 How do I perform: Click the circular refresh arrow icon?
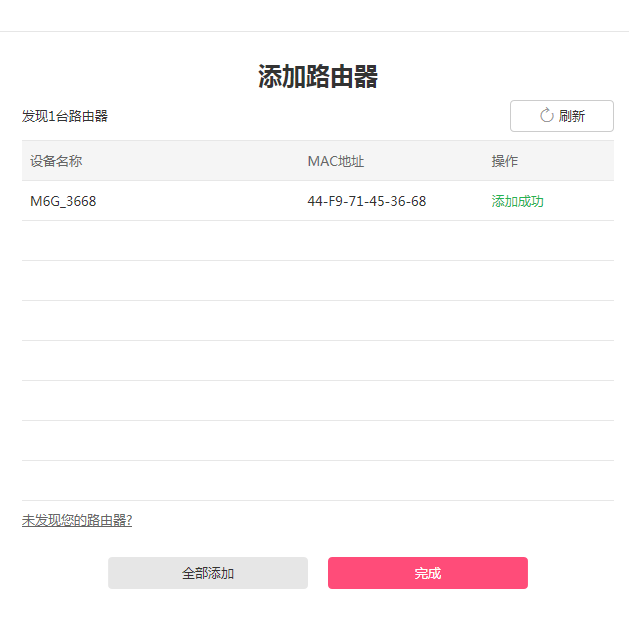point(546,115)
